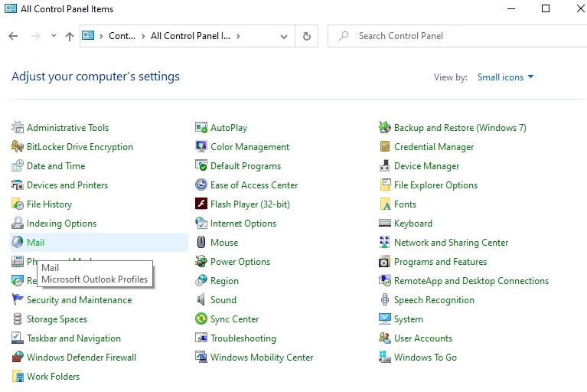Go back with the Back arrow
The height and width of the screenshot is (392, 587).
13,36
